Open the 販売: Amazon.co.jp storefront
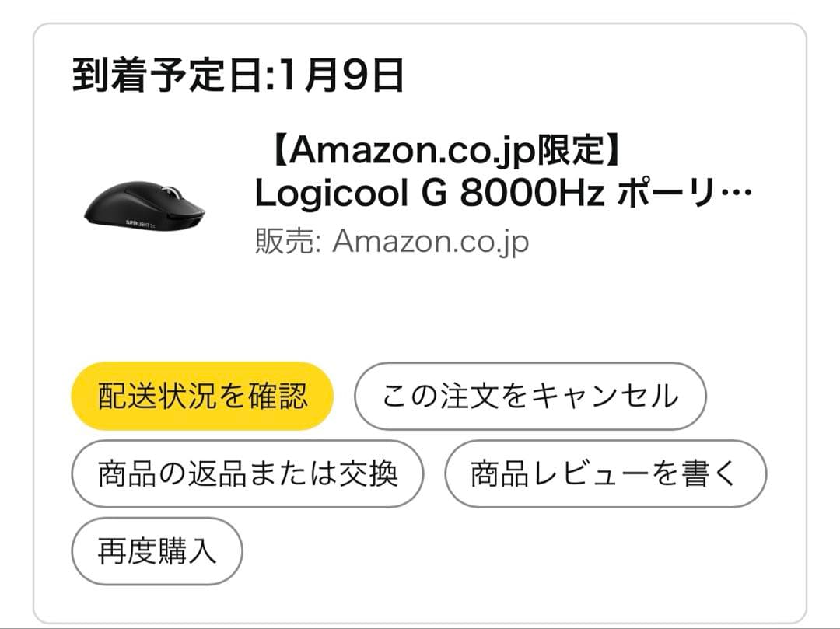This screenshot has width=840, height=629. pos(432,241)
